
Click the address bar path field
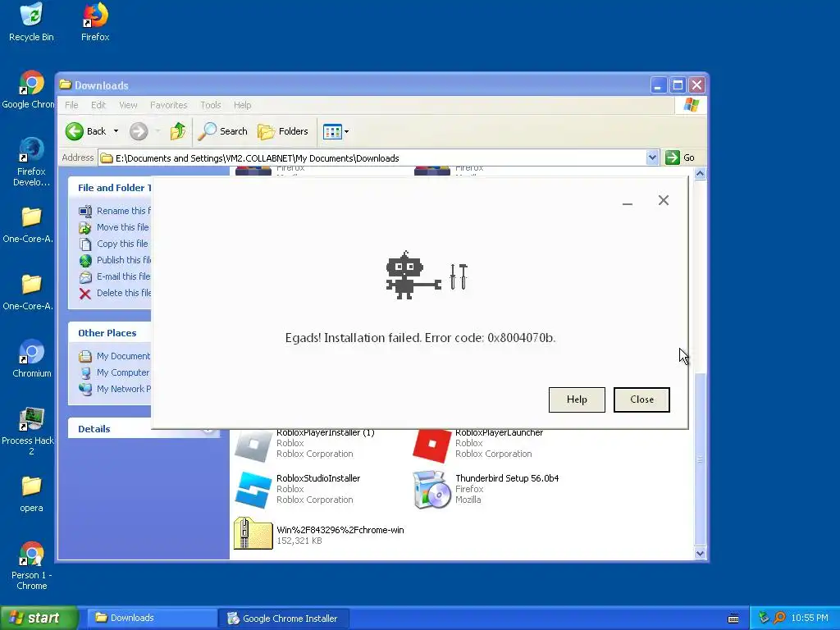click(372, 157)
